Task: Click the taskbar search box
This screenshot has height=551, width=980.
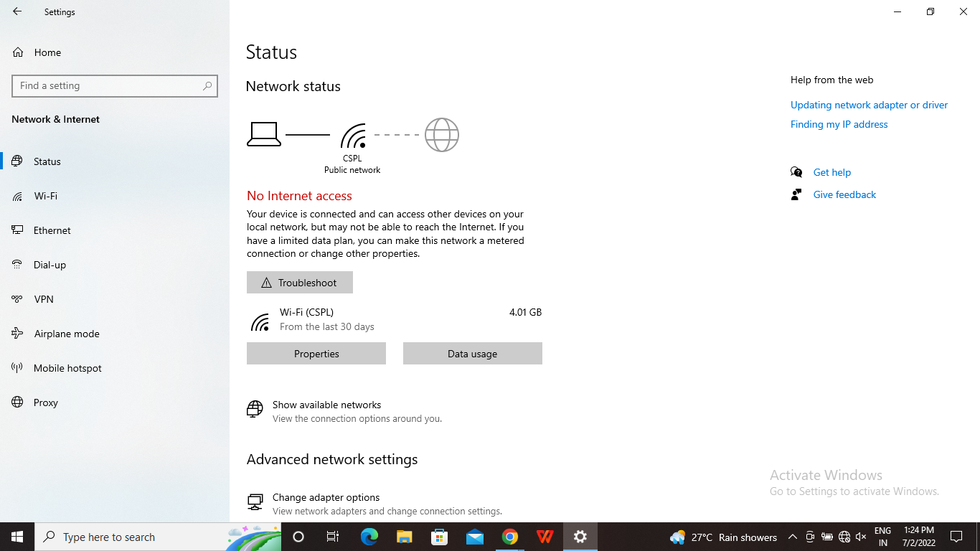Action: 158,537
